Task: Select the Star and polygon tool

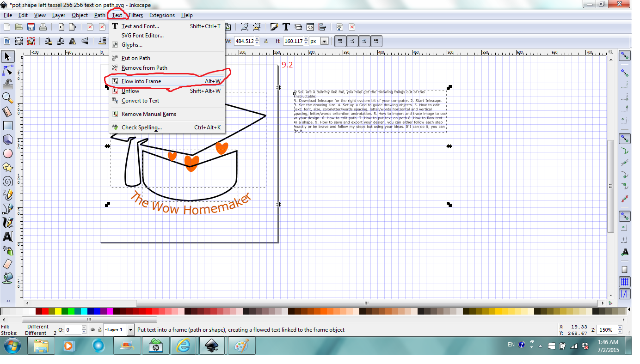Action: [8, 167]
